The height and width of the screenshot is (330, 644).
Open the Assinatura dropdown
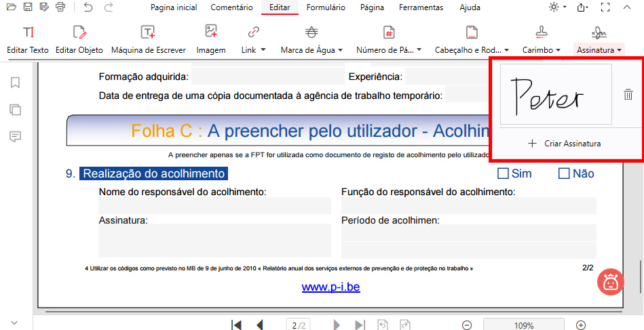pyautogui.click(x=618, y=50)
